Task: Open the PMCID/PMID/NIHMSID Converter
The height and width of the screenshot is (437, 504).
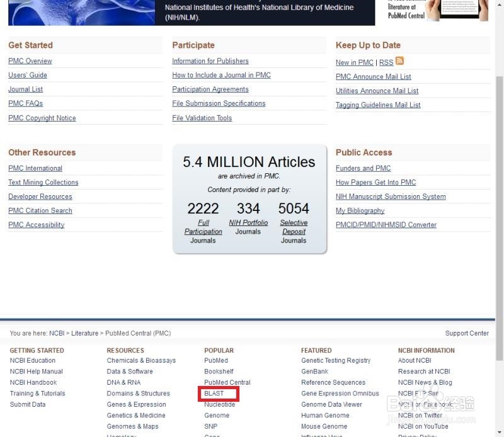Action: click(386, 225)
